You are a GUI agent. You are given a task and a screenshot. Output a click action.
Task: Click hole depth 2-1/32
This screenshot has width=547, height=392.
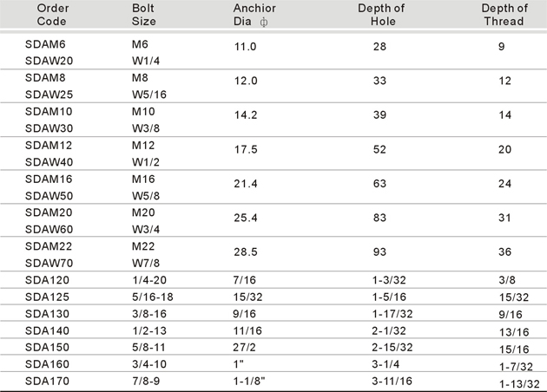(x=389, y=330)
